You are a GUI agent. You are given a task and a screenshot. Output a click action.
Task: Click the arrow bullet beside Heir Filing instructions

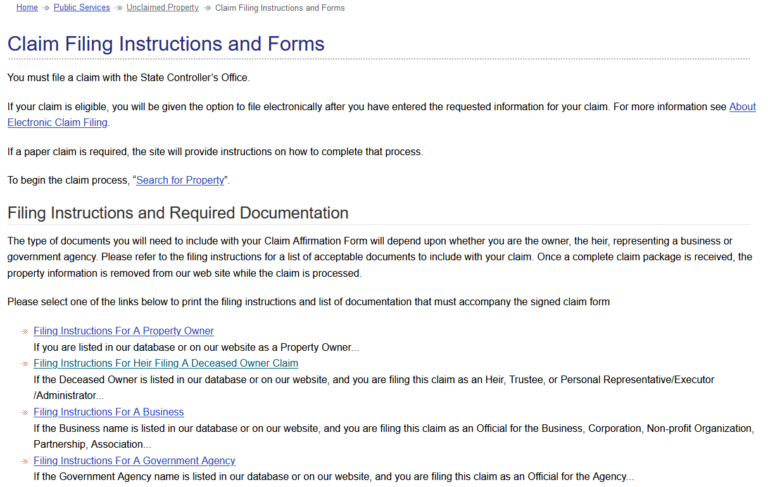coord(24,364)
